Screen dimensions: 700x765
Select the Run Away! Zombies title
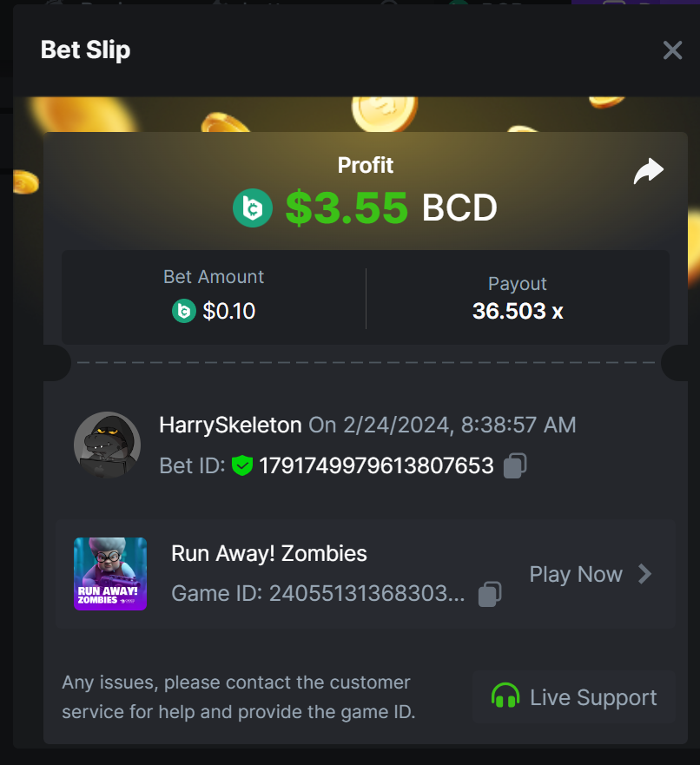click(x=268, y=554)
